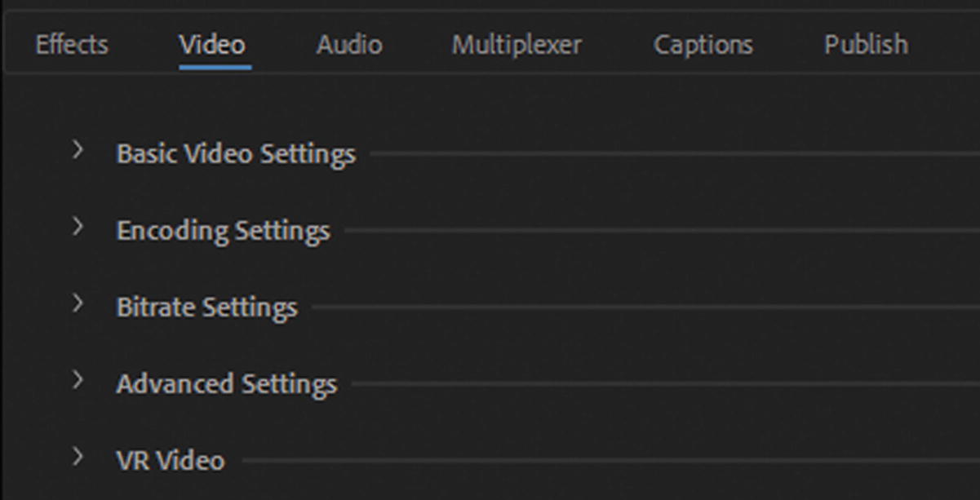Screen dimensions: 980x500
Task: Click the Encoding Settings section title
Action: tap(223, 231)
